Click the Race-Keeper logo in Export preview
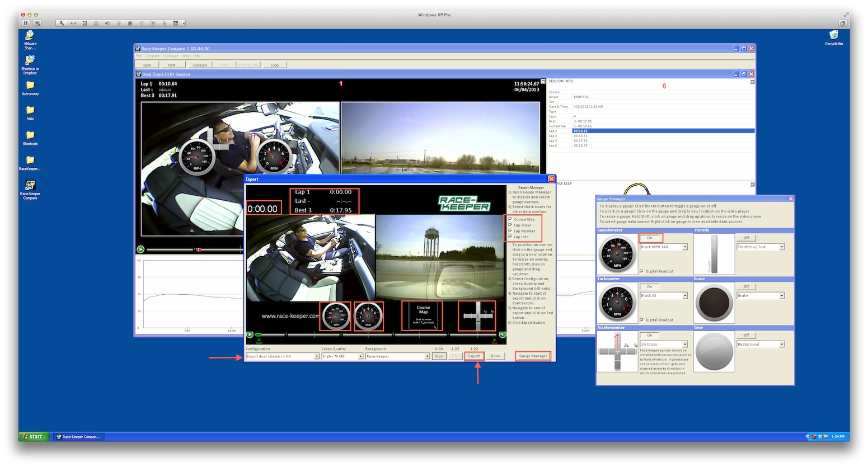Viewport: 868px width, 467px height. 464,203
